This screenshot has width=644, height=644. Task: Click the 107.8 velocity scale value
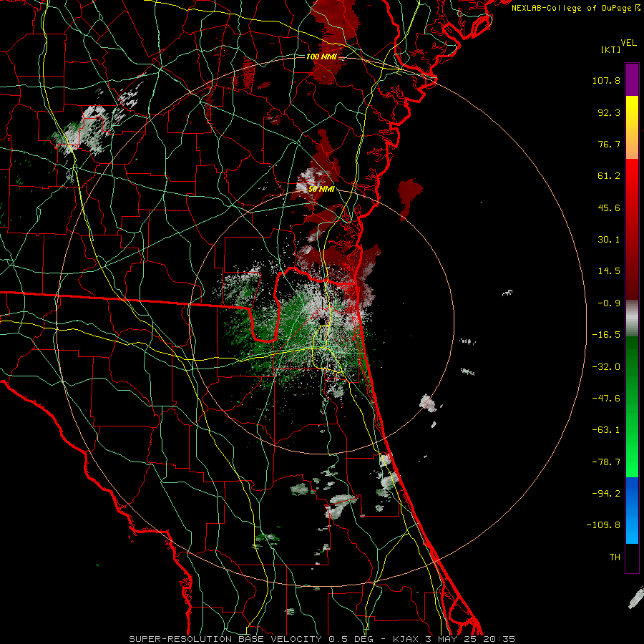(606, 80)
